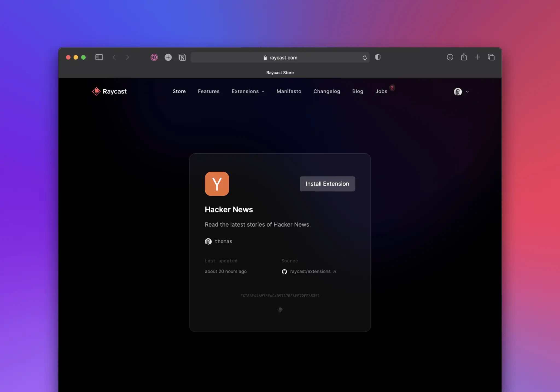This screenshot has width=560, height=392.
Task: Show the tab overview
Action: (x=491, y=57)
